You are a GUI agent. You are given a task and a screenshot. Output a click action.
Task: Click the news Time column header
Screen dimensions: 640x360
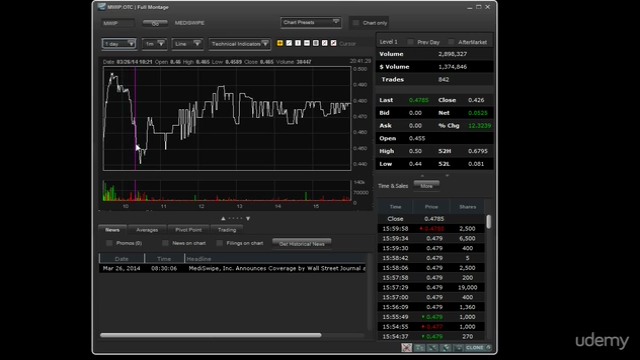pos(164,258)
